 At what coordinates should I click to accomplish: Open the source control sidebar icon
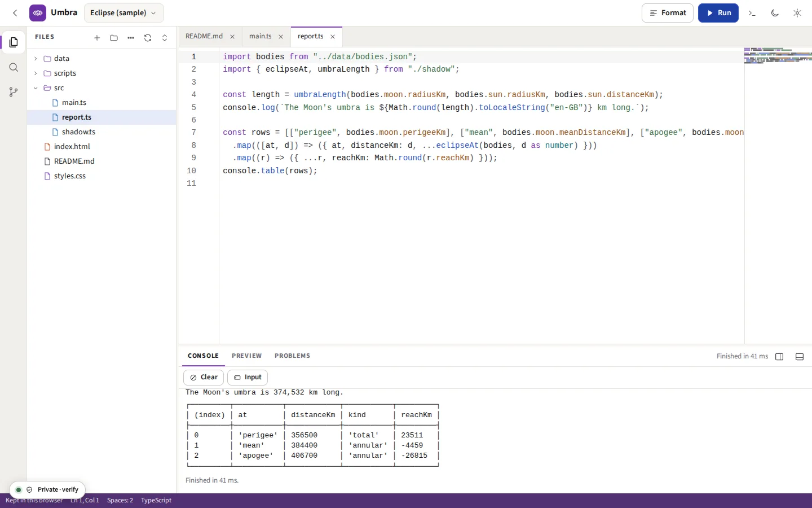tap(14, 92)
